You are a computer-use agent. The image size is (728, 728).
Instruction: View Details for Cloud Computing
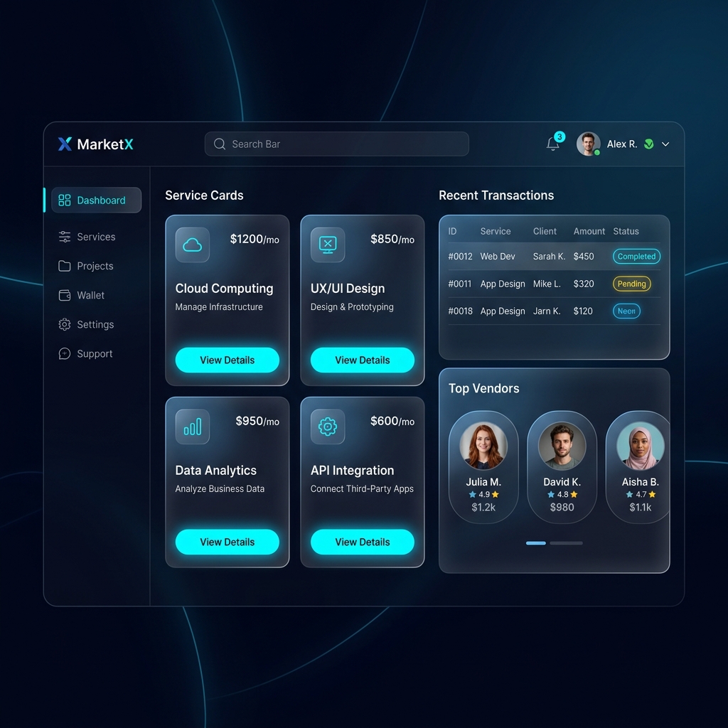point(227,360)
